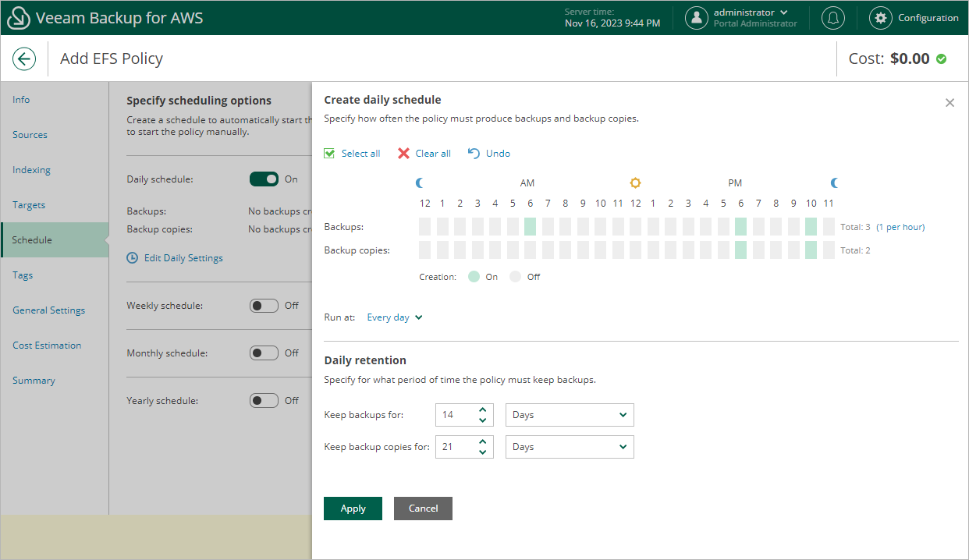This screenshot has width=969, height=560.
Task: Toggle Backup copies cell at 12 AM
Action: [x=425, y=250]
